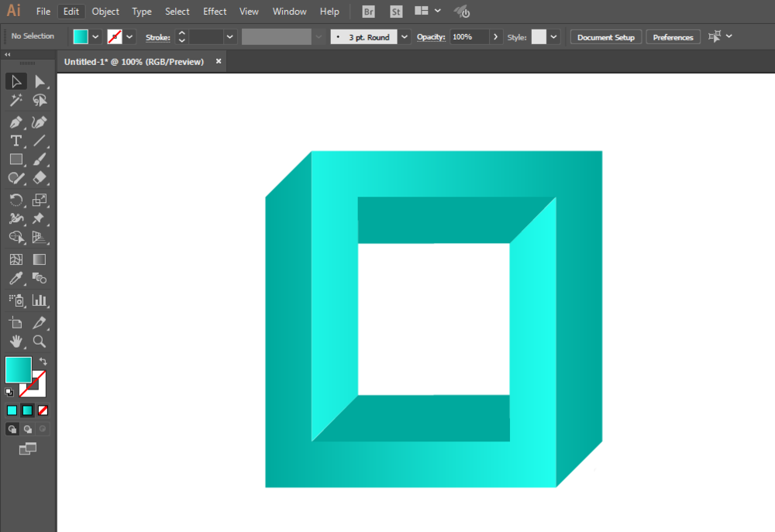
Task: Open the stroke weight dropdown
Action: (230, 36)
